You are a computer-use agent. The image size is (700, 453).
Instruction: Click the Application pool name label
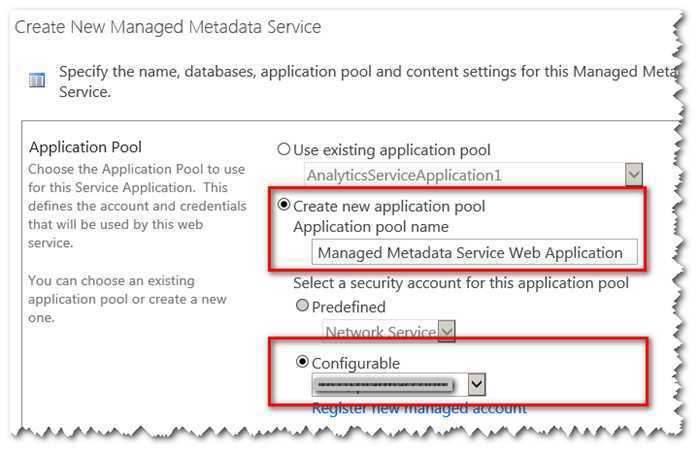point(372,227)
